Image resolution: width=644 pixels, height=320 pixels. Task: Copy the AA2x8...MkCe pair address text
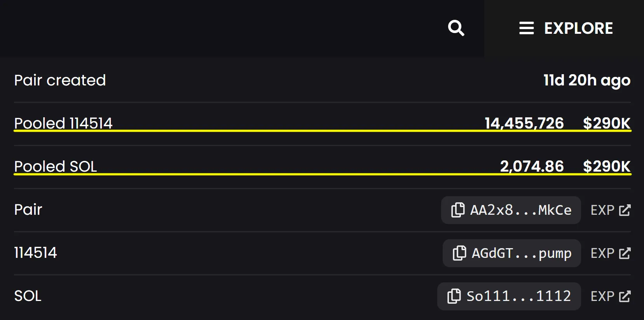521,210
